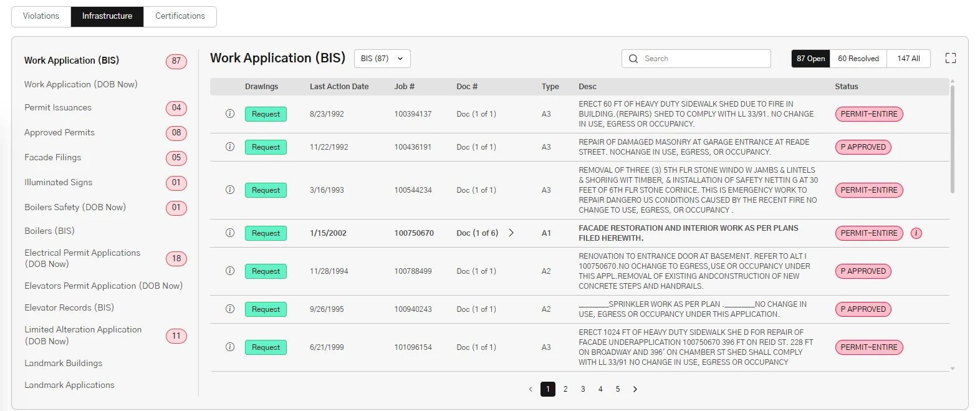Click info icon for job 100436191
980x411 pixels.
[x=230, y=147]
